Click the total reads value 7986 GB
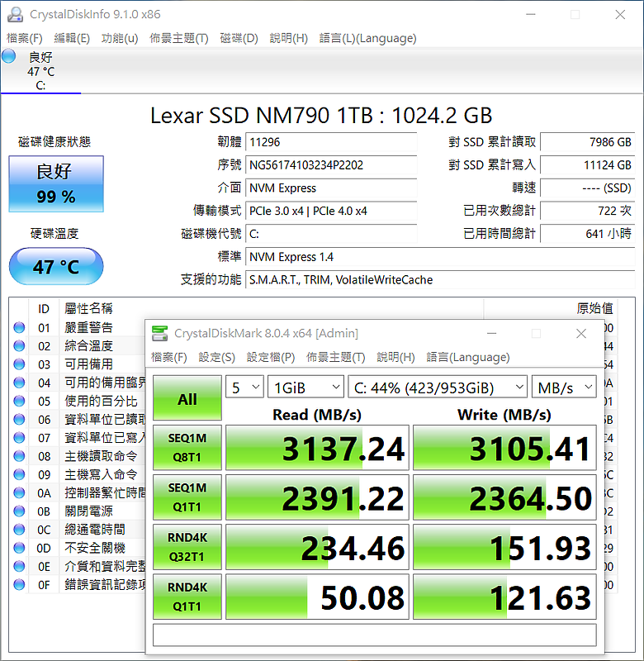 point(588,142)
